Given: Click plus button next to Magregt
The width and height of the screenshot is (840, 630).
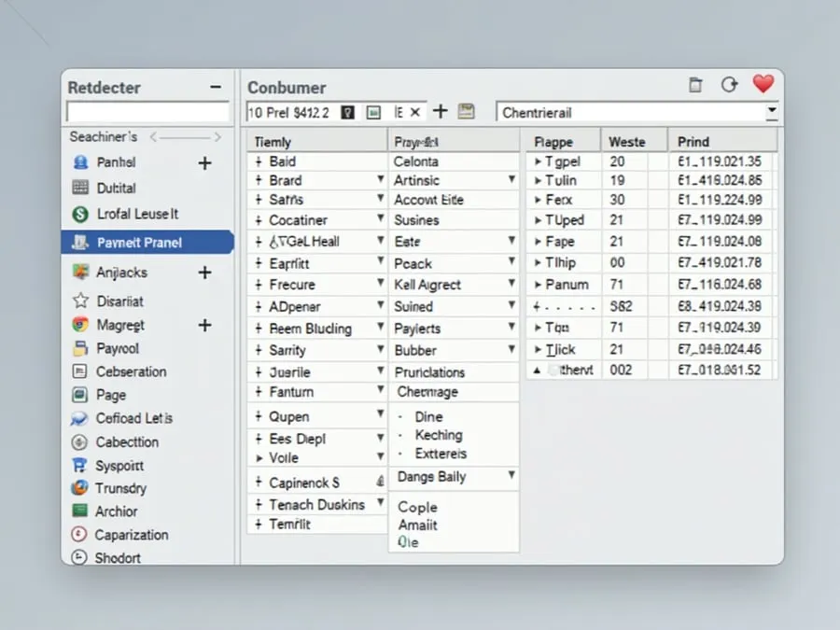Looking at the screenshot, I should coord(204,325).
